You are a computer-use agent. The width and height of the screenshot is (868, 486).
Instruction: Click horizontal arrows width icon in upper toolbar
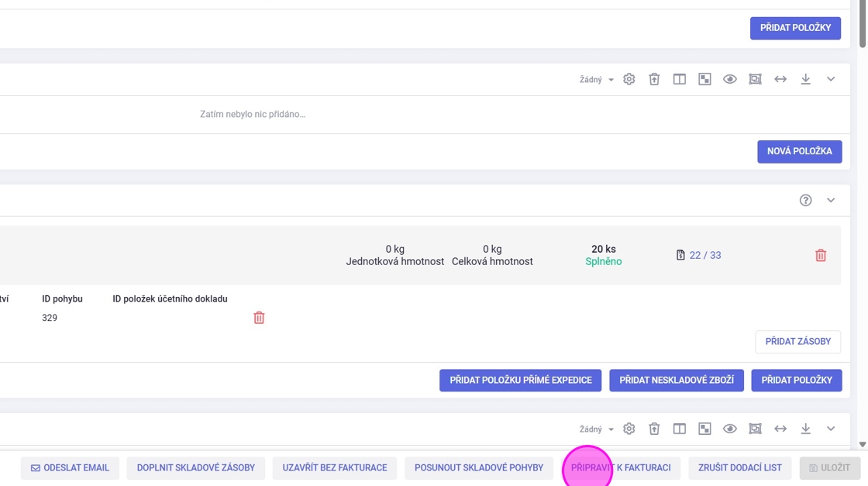[x=780, y=79]
